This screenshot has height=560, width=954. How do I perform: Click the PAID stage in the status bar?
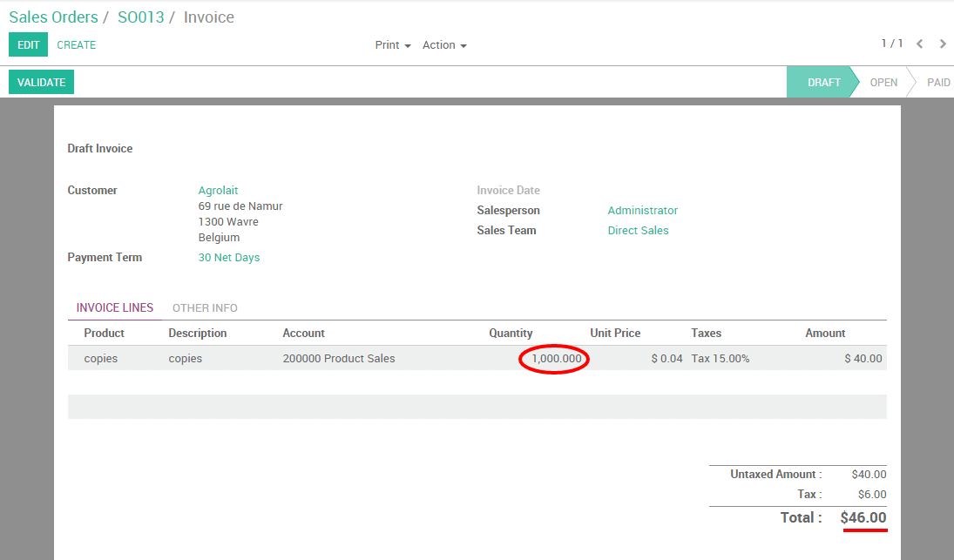(938, 81)
